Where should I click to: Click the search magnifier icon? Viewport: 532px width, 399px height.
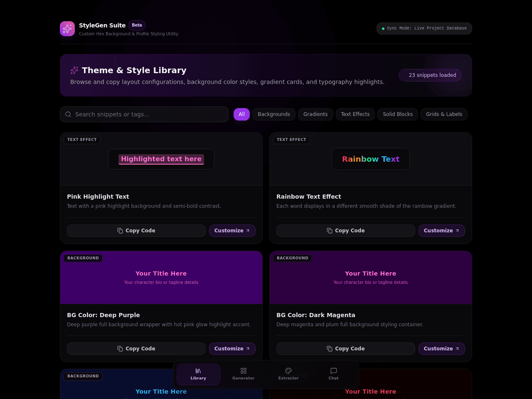point(68,114)
